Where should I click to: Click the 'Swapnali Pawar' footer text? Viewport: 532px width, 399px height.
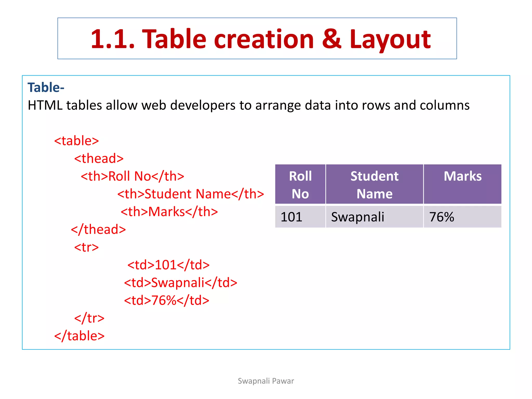pyautogui.click(x=266, y=381)
